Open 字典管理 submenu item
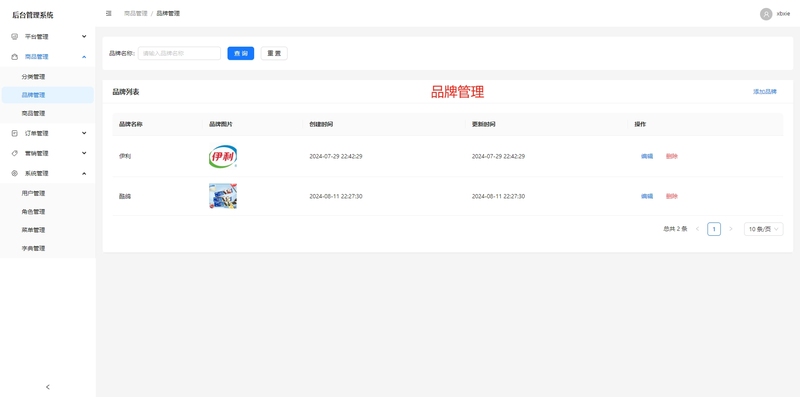Viewport: 800px width, 397px height. (48, 249)
